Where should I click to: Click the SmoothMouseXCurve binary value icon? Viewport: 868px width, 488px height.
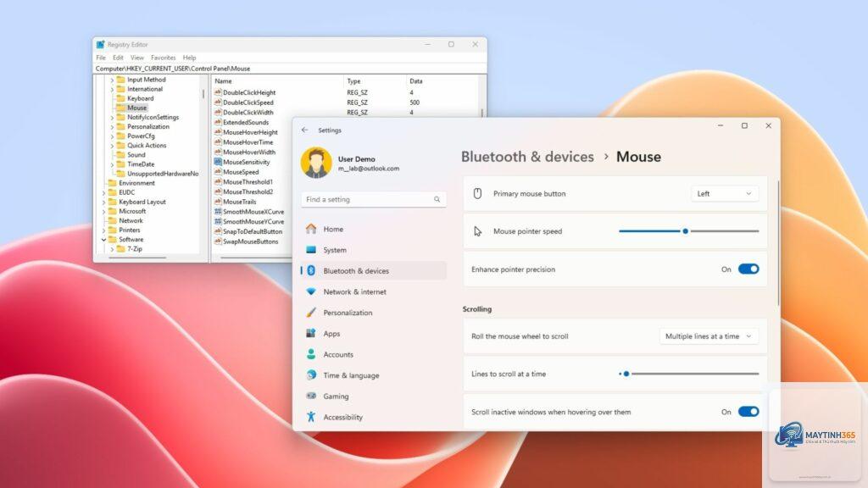pyautogui.click(x=218, y=211)
